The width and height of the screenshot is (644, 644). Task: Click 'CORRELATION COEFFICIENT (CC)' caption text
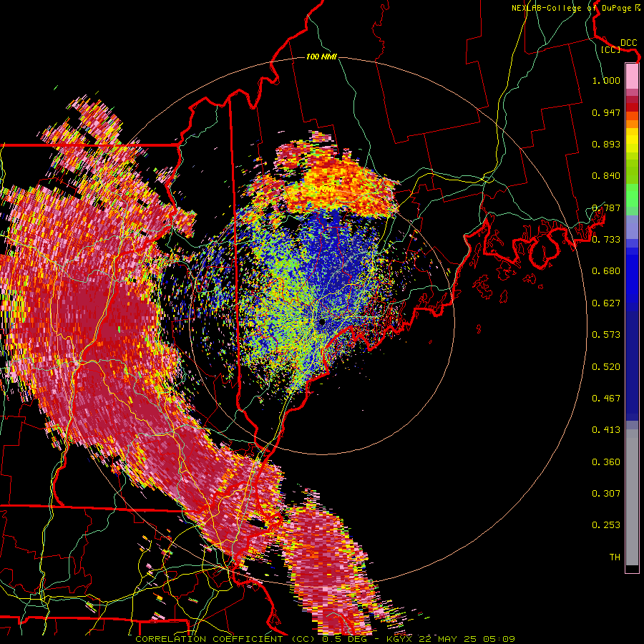click(x=225, y=639)
